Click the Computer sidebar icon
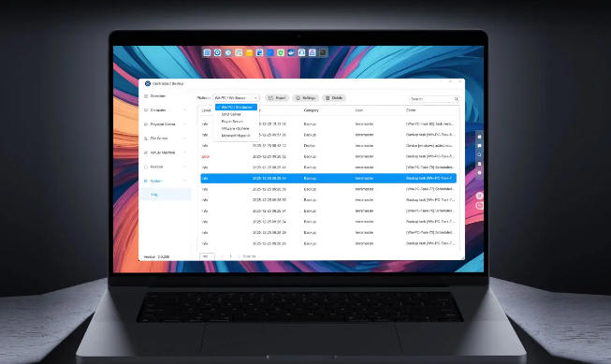Image resolution: width=611 pixels, height=364 pixels. point(146,110)
